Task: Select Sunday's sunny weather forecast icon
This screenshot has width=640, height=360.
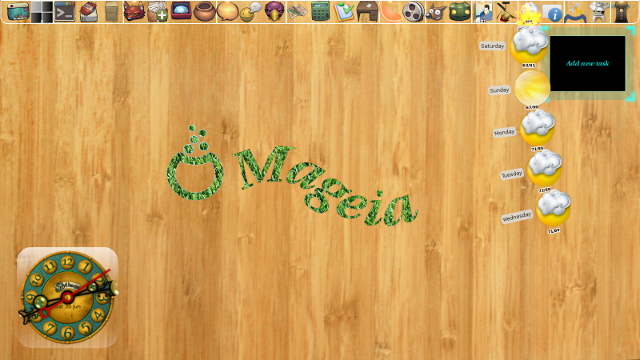Action: 532,87
